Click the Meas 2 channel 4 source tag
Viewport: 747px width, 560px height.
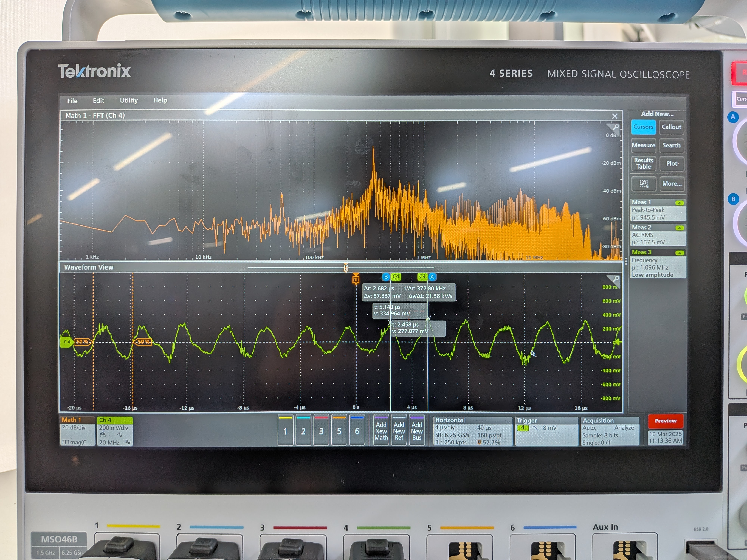(x=679, y=228)
